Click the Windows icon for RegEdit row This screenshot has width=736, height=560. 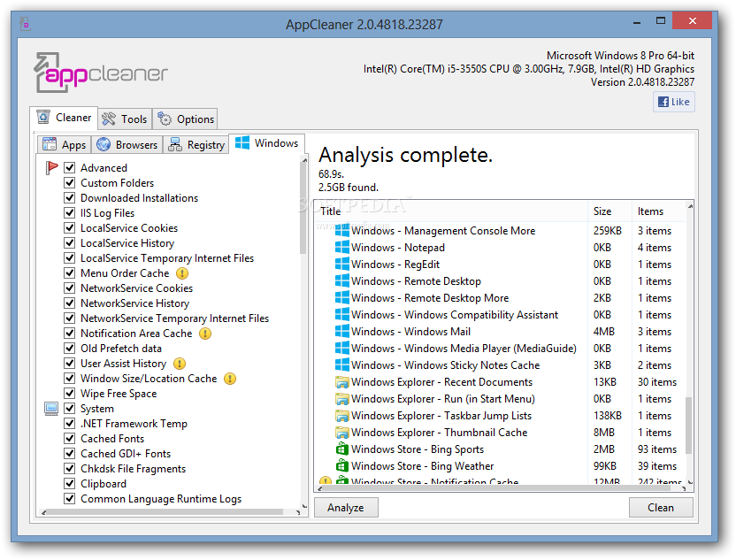point(342,265)
